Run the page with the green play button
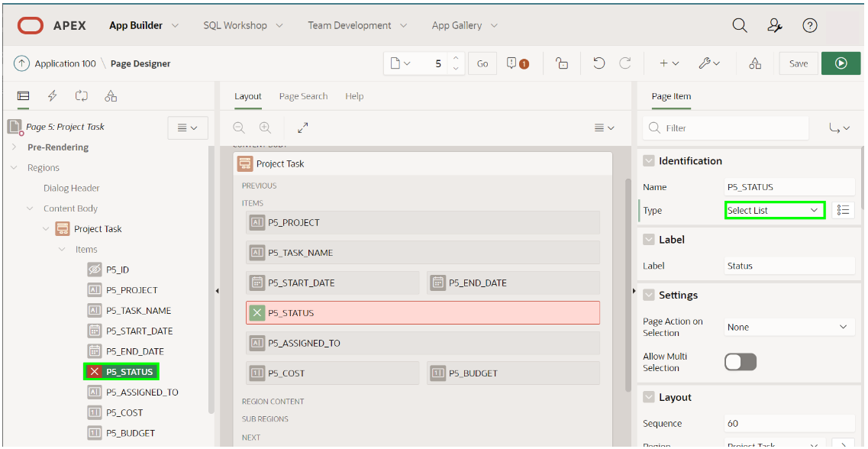 click(841, 63)
